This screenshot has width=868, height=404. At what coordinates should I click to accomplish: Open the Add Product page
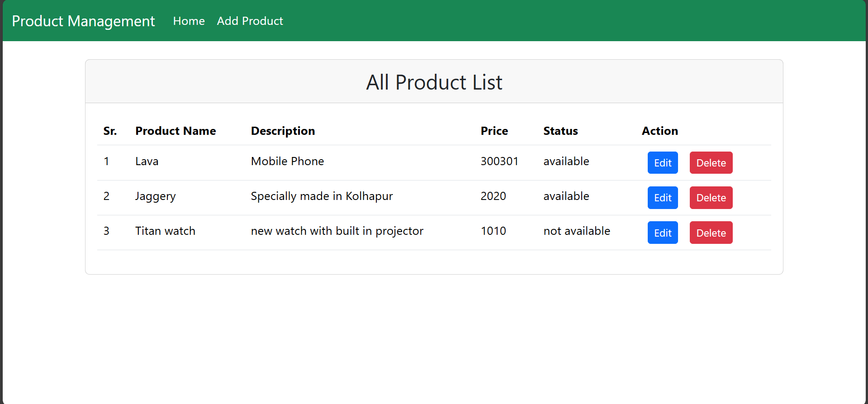[x=250, y=21]
